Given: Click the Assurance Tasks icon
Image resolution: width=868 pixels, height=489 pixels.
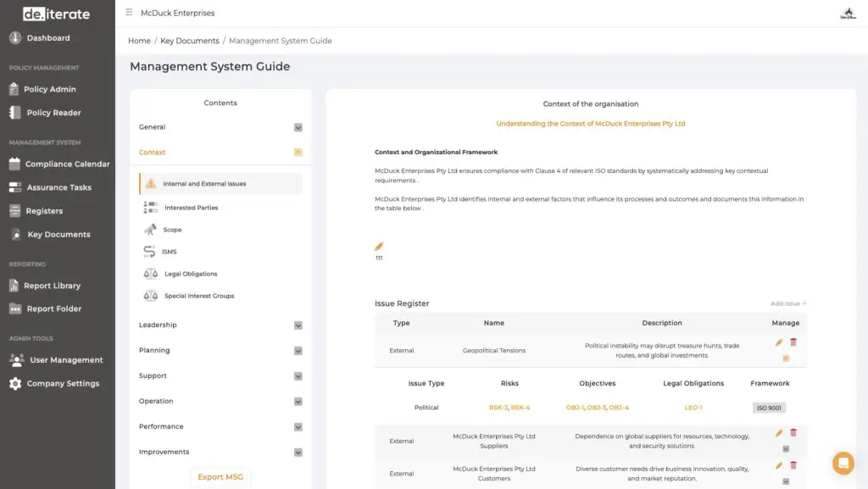Looking at the screenshot, I should (15, 187).
